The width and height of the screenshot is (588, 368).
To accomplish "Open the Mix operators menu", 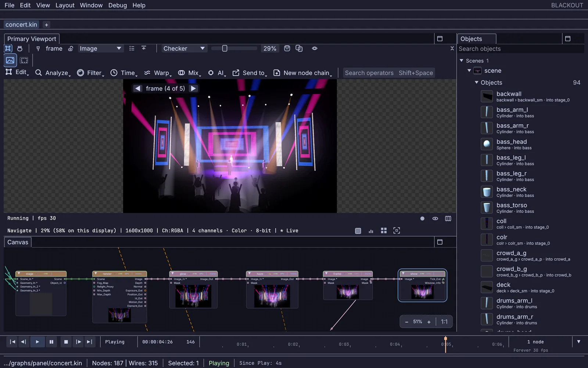I will tap(189, 73).
